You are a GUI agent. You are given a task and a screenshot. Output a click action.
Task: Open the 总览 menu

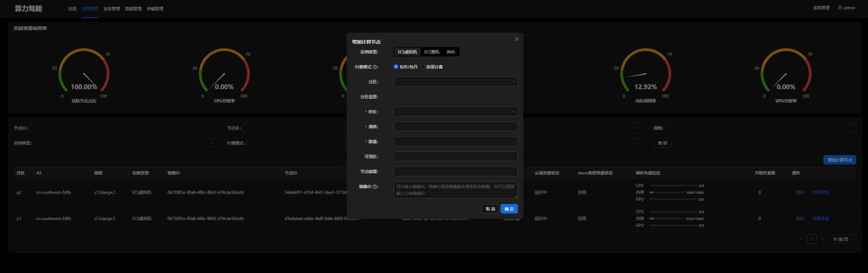(72, 9)
